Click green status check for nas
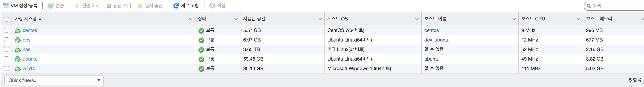644x87 pixels. 201,49
